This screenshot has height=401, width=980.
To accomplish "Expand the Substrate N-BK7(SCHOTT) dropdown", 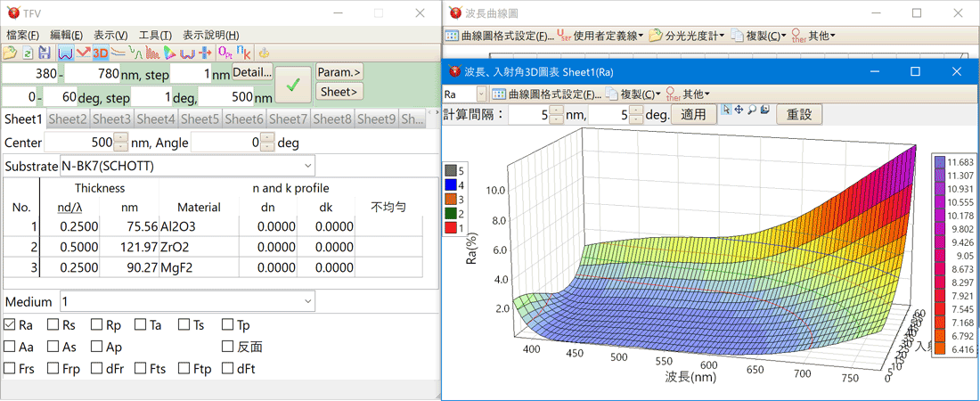I will point(308,166).
